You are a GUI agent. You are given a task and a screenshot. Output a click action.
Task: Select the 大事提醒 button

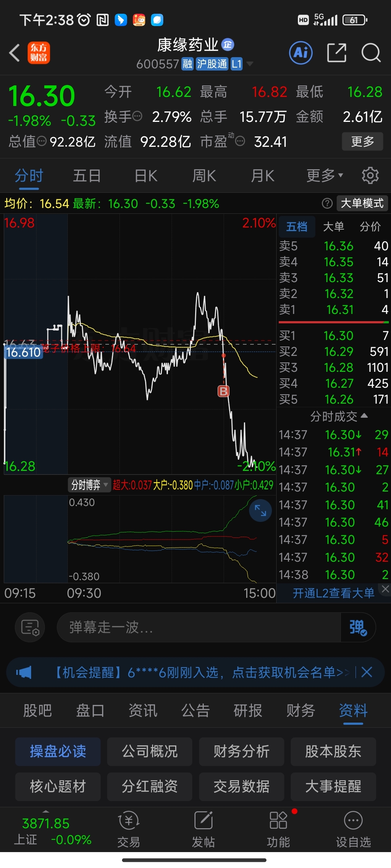point(333,786)
